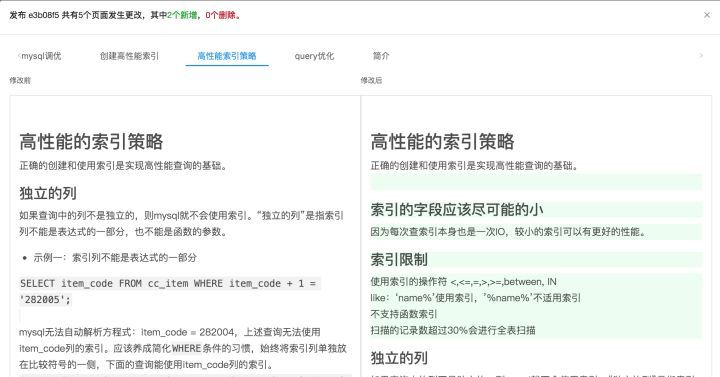The width and height of the screenshot is (720, 377).
Task: Select the 高性能索引策略 tab
Action: (x=227, y=56)
